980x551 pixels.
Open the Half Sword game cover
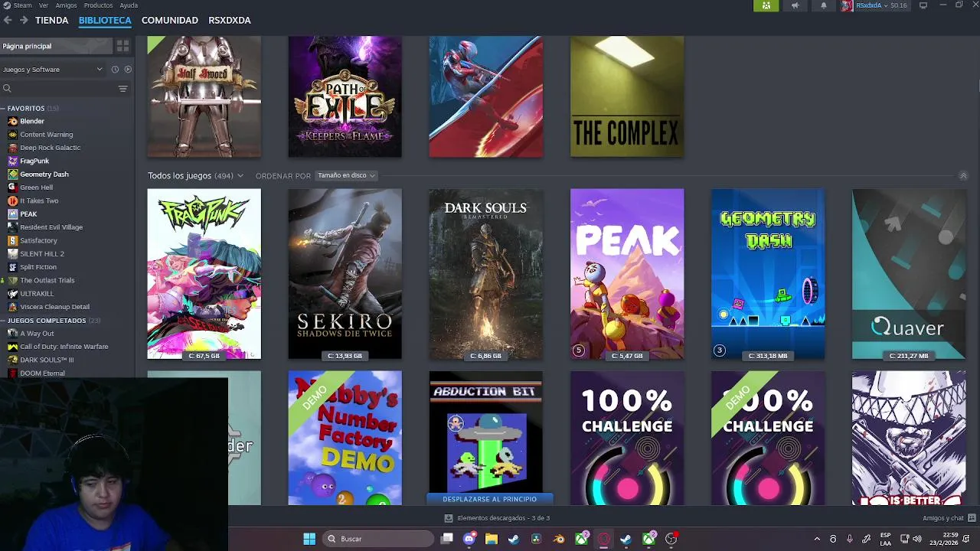(x=204, y=96)
